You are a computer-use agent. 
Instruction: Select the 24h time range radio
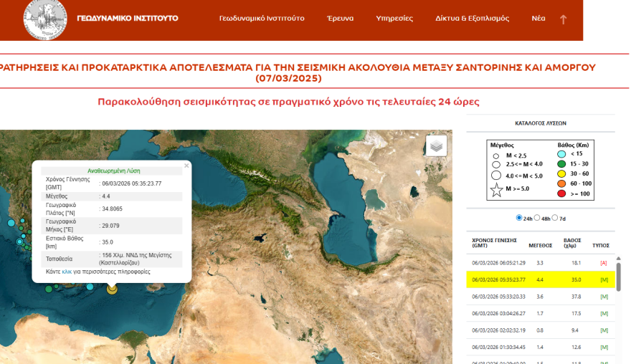pos(518,218)
